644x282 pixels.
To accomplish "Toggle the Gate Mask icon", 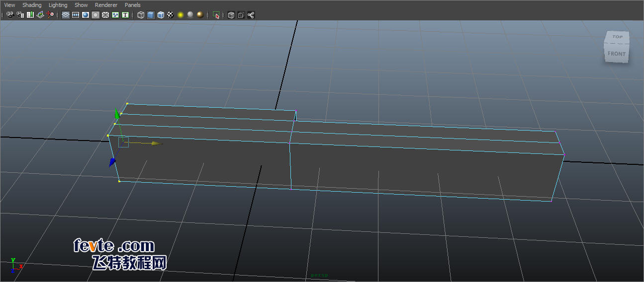I will tap(95, 15).
